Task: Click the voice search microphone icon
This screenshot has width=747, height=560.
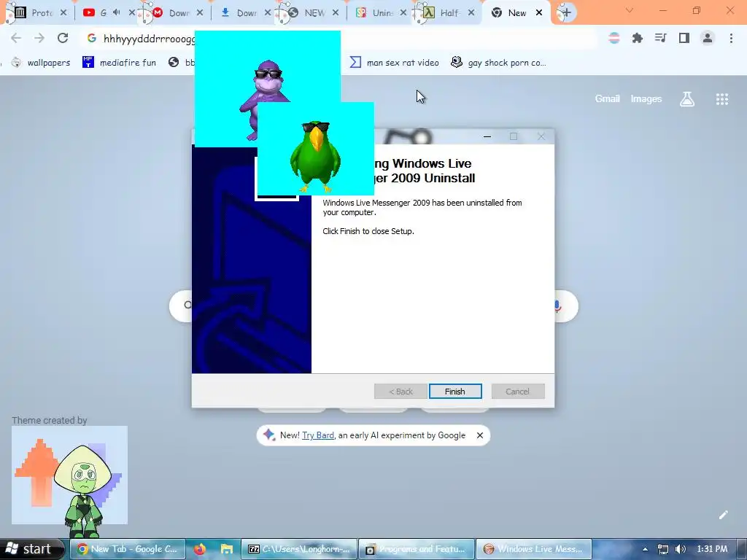Action: [x=558, y=306]
